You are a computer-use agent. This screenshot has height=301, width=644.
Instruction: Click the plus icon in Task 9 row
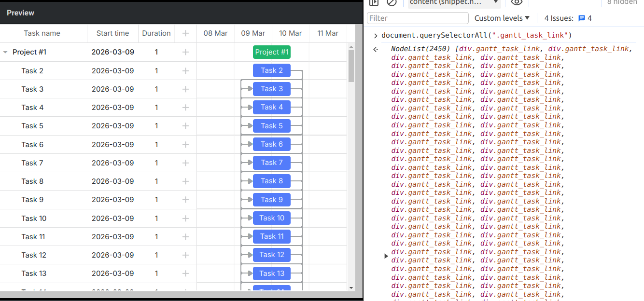click(x=185, y=200)
